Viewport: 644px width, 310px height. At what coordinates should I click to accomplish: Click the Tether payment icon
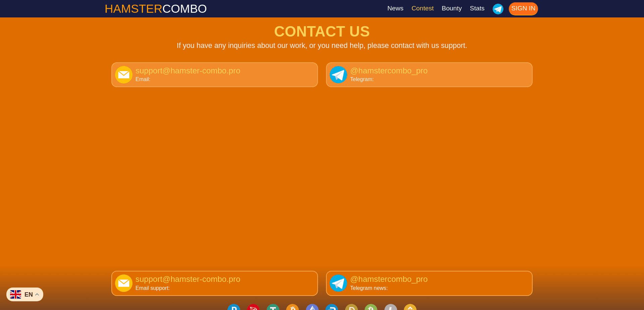point(273,308)
